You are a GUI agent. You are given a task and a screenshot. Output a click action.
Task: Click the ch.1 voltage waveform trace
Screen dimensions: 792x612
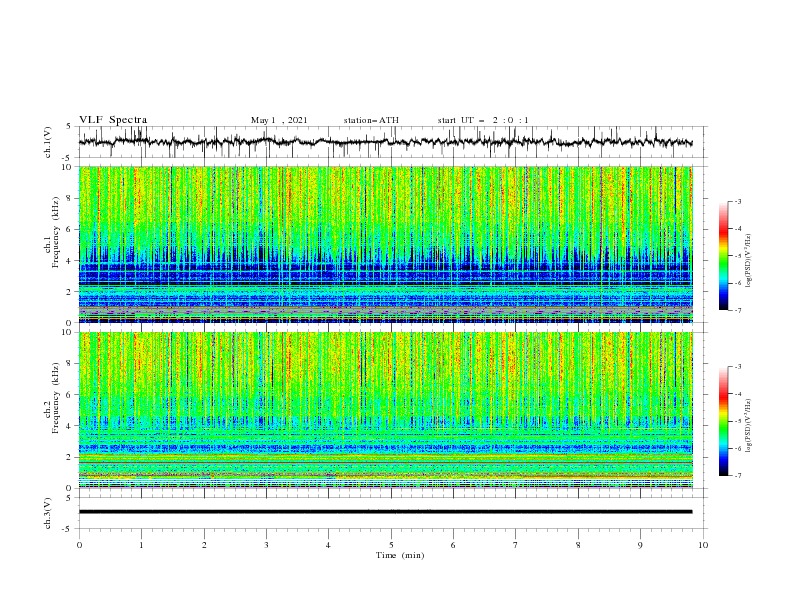[x=385, y=142]
